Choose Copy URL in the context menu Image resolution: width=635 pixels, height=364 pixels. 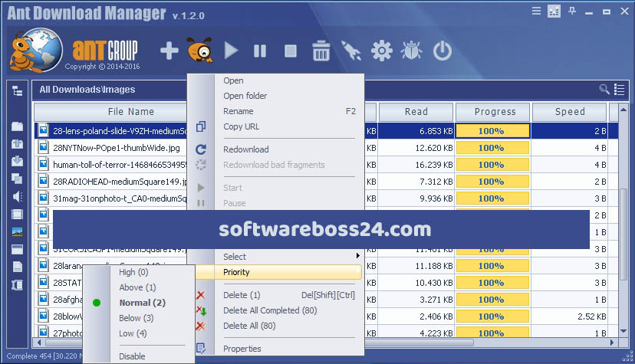point(241,126)
